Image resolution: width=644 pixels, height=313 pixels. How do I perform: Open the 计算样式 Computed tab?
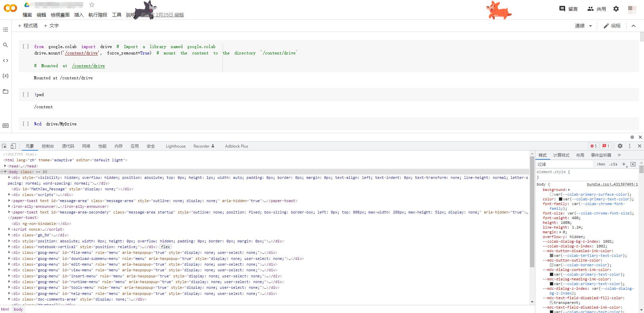coord(561,155)
